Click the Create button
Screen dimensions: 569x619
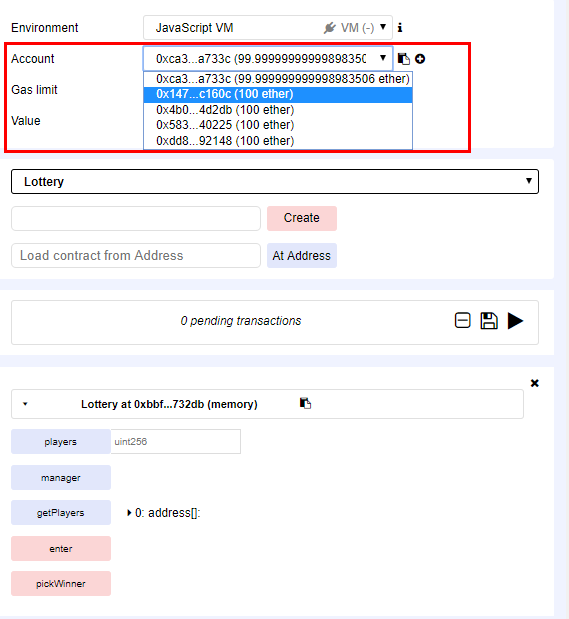point(302,218)
